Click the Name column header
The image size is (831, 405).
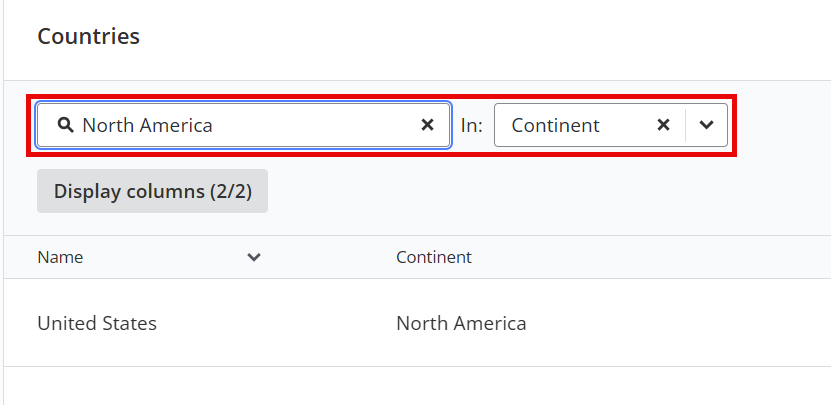click(x=60, y=257)
